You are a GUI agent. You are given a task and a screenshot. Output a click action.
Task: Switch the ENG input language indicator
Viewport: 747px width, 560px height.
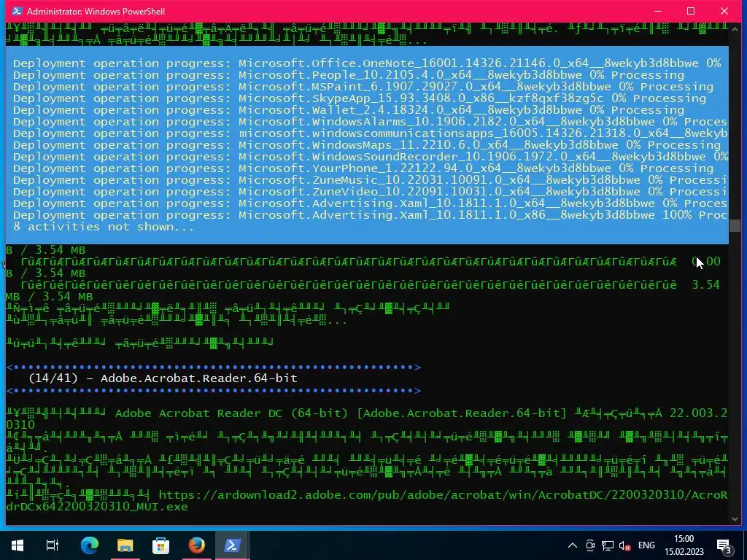coord(646,545)
